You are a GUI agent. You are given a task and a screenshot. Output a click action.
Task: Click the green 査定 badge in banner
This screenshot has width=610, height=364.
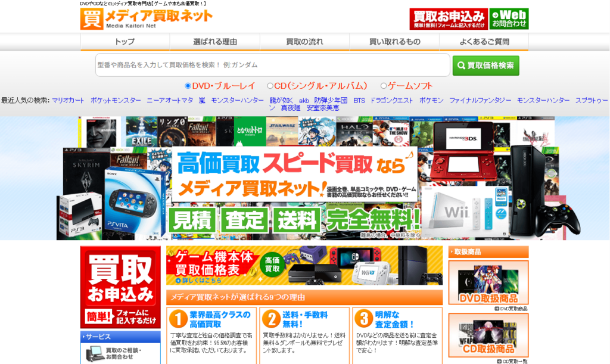click(x=245, y=220)
